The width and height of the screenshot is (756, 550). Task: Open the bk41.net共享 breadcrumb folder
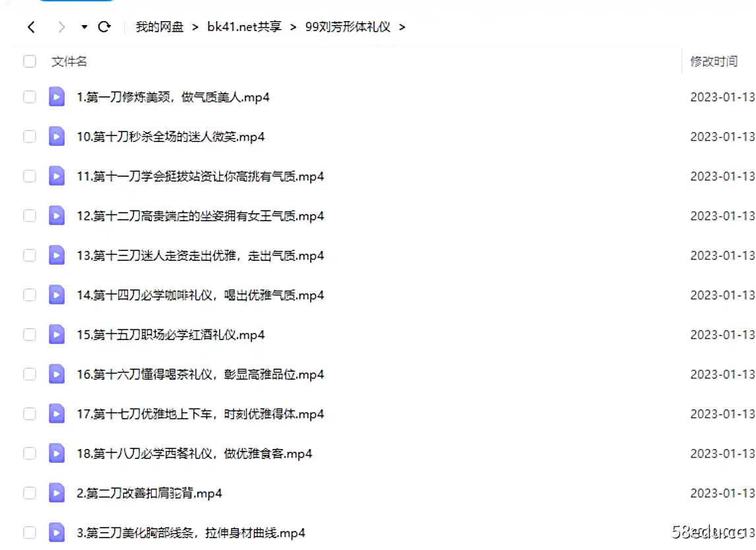click(243, 27)
